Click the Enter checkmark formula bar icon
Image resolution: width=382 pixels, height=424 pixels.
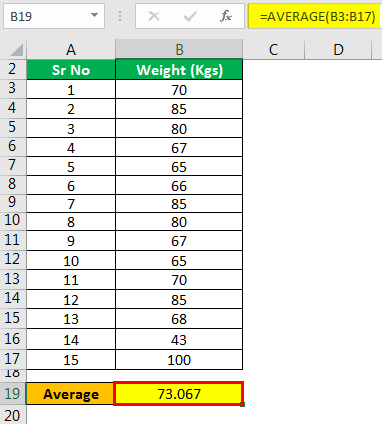pyautogui.click(x=190, y=16)
